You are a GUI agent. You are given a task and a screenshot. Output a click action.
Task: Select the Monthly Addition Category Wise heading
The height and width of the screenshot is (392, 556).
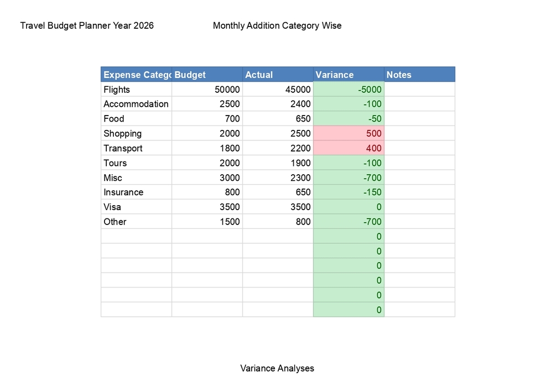coord(277,25)
